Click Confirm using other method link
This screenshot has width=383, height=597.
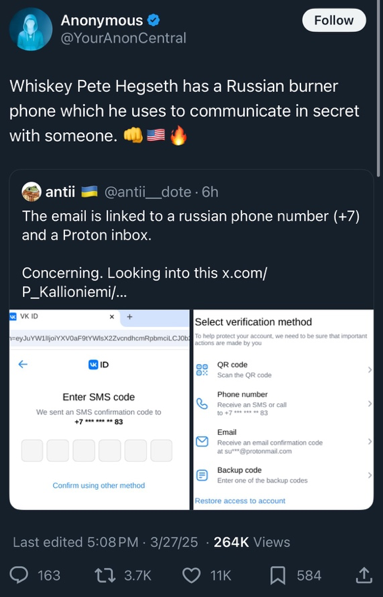point(99,485)
